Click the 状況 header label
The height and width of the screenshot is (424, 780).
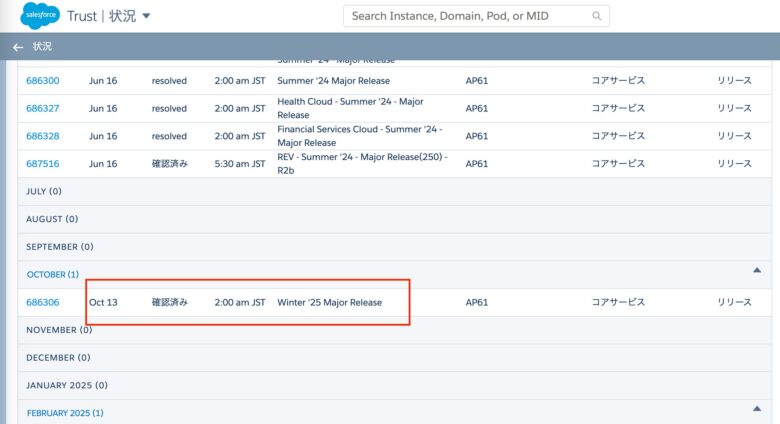point(42,46)
